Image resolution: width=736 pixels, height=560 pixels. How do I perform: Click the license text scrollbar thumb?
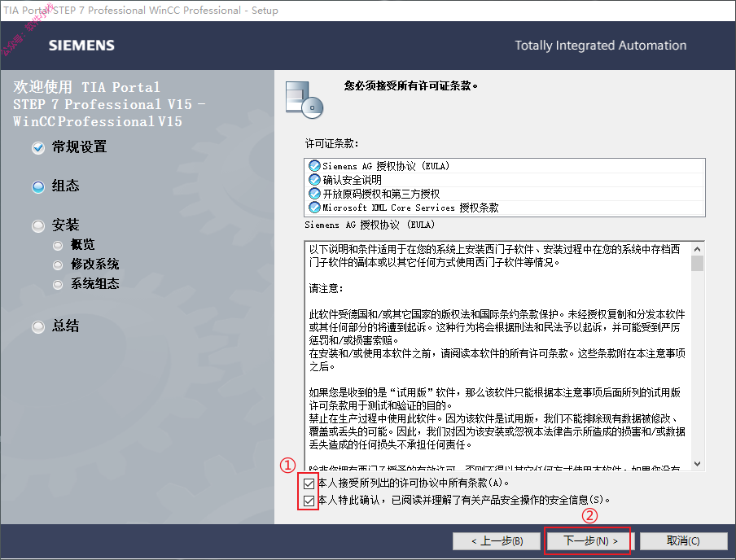pos(698,264)
